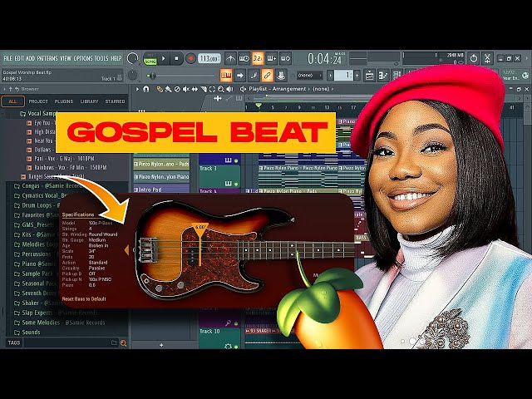
Task: Click the tool icon right of circular arrow
Action: point(487,58)
